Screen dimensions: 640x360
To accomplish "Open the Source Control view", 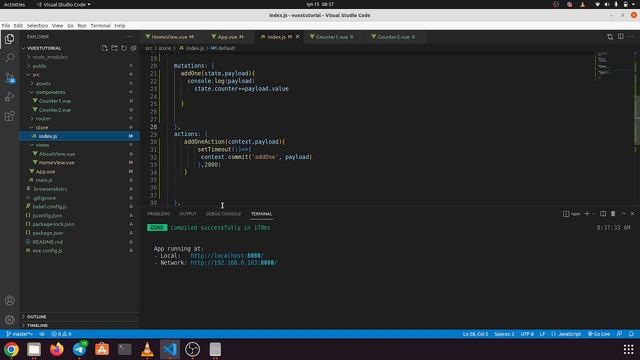I will 9,78.
